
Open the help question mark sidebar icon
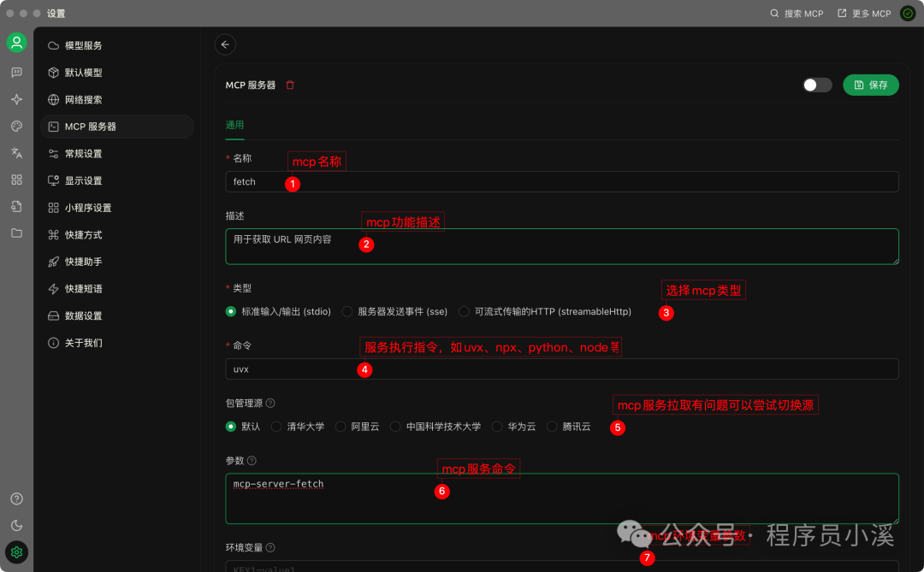pyautogui.click(x=16, y=499)
